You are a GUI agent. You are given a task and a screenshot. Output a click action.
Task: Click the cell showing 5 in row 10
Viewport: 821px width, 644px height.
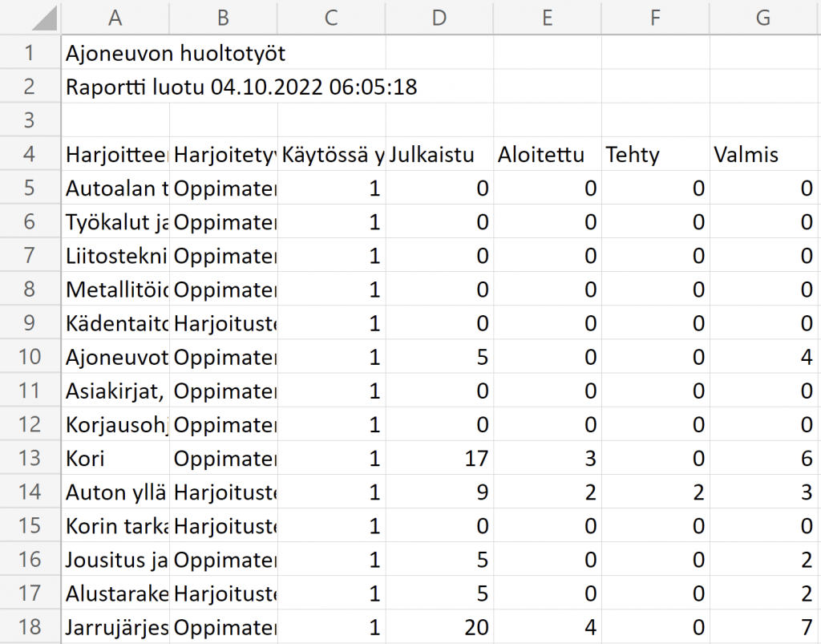pos(439,357)
